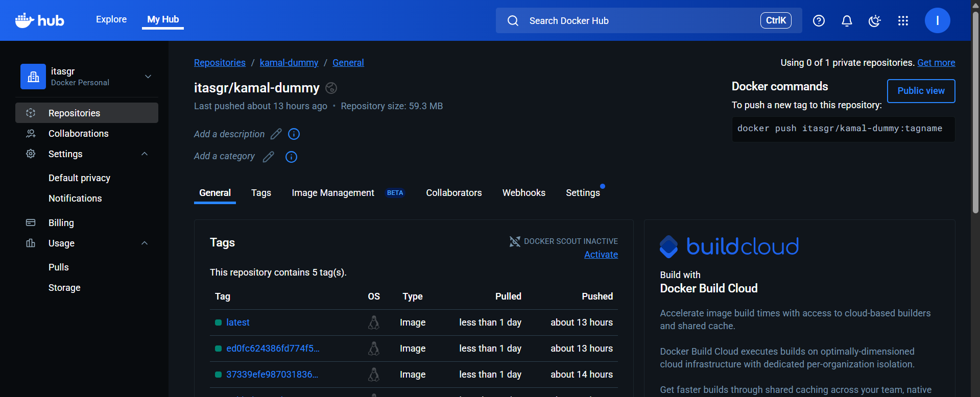The image size is (980, 397).
Task: Open the kamal-dummy breadcrumb link
Action: pos(289,63)
